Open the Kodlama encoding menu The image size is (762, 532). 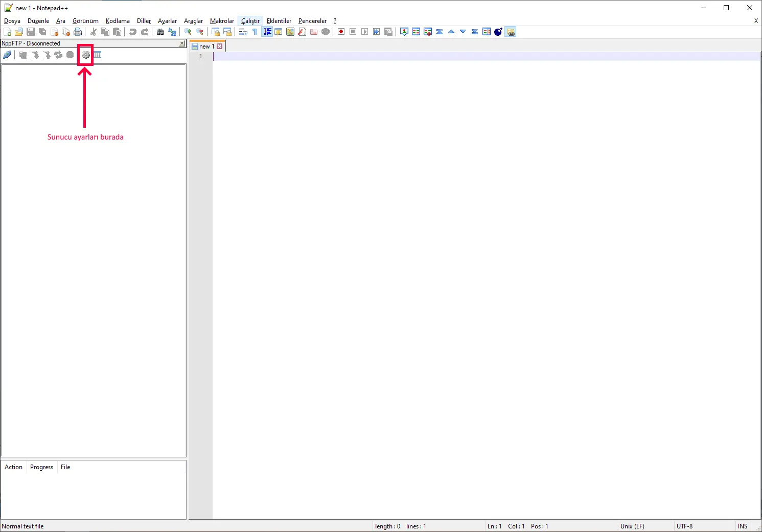click(117, 21)
